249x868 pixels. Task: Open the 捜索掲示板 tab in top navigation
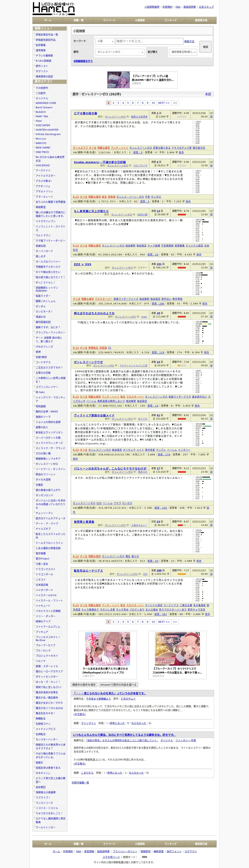pyautogui.click(x=201, y=20)
